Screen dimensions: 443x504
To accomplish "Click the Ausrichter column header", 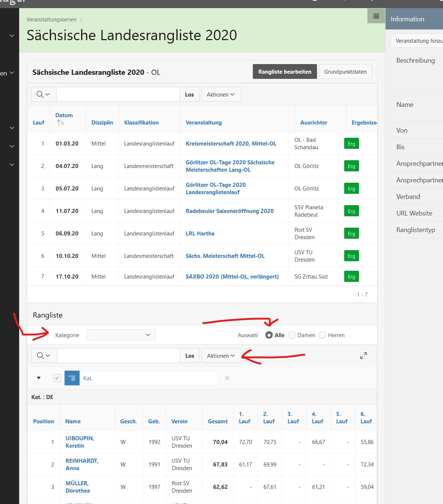I will pyautogui.click(x=314, y=123).
